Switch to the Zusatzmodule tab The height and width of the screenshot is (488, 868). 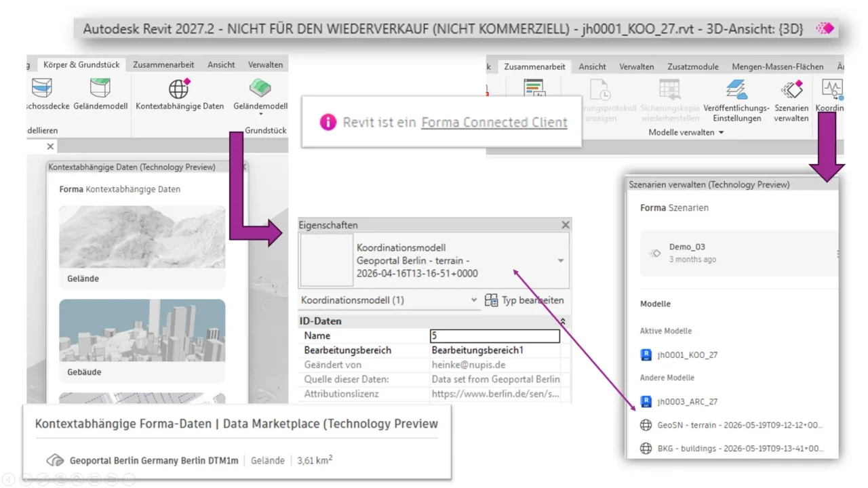coord(692,66)
